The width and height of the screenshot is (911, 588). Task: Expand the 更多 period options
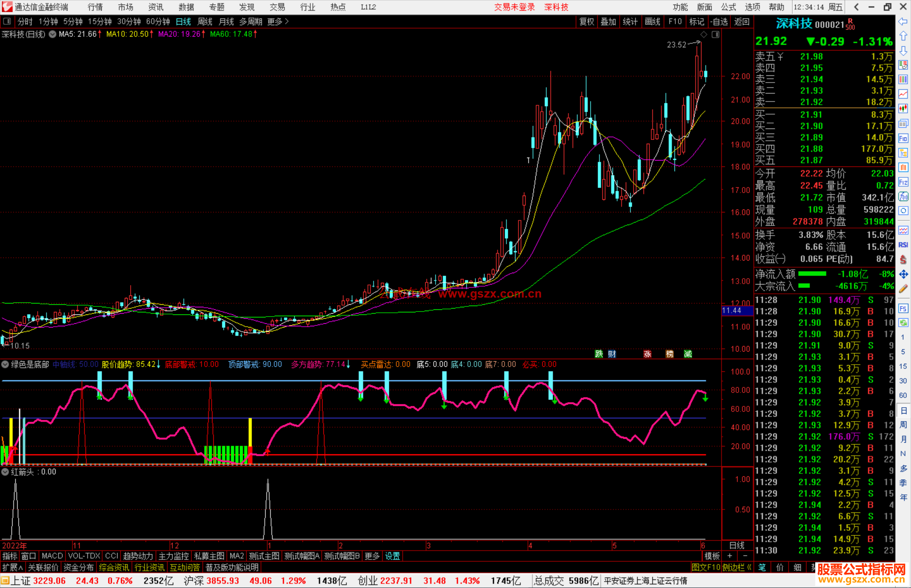click(278, 21)
